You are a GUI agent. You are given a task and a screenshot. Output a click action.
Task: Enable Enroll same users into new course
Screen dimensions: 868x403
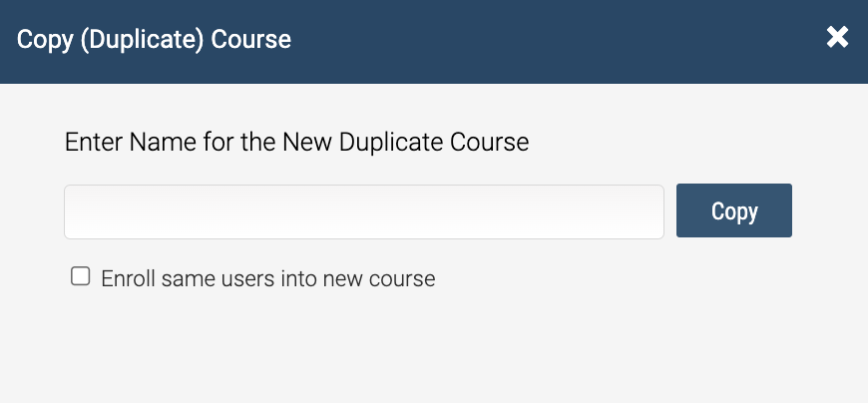tap(80, 276)
